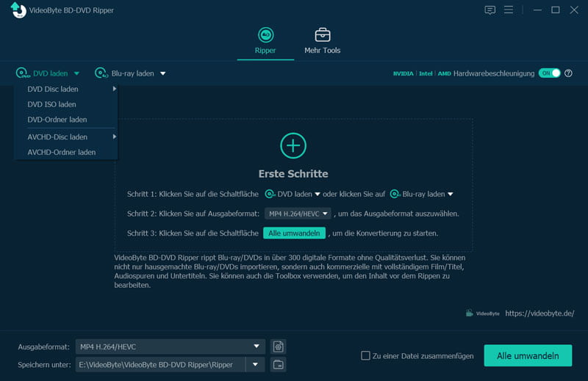Screen dimensions: 588x381
Task: Select AVCHD-Ordner laden menu item
Action: (62, 152)
